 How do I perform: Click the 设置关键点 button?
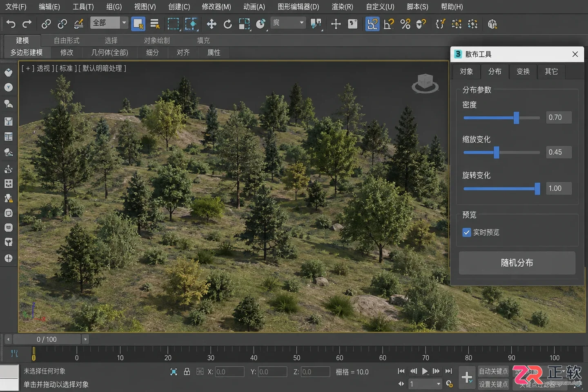pyautogui.click(x=493, y=384)
